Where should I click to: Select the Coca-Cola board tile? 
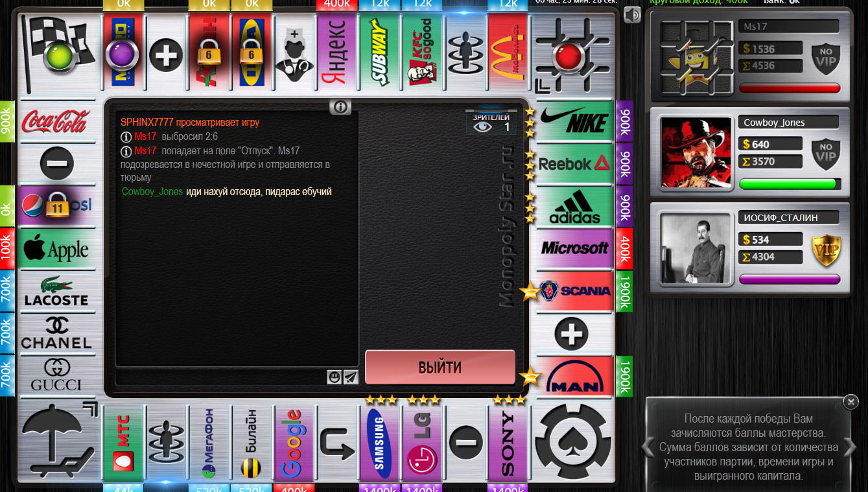(x=56, y=122)
